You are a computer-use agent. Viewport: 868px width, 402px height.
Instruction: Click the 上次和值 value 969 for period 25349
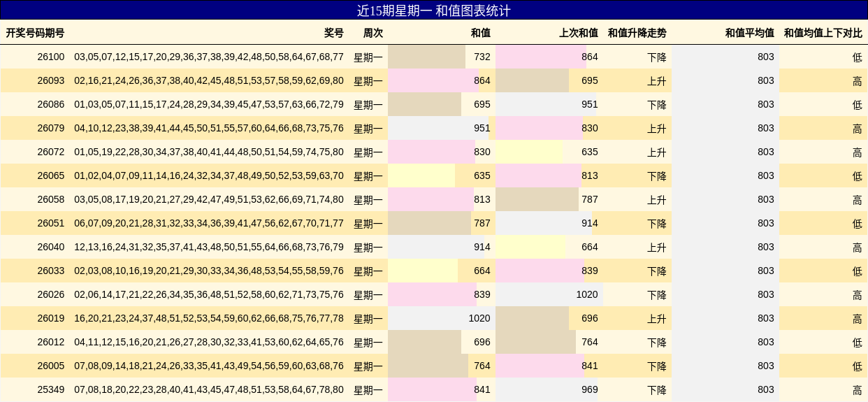click(590, 389)
